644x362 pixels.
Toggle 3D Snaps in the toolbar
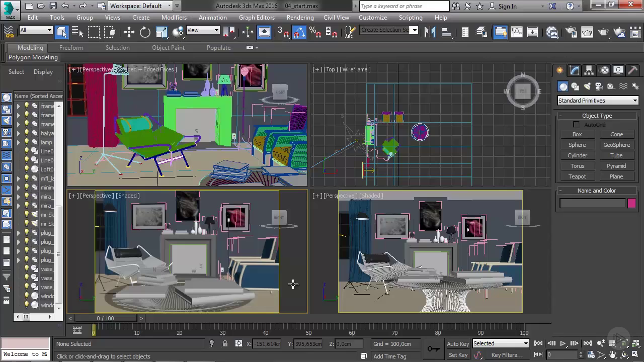283,32
